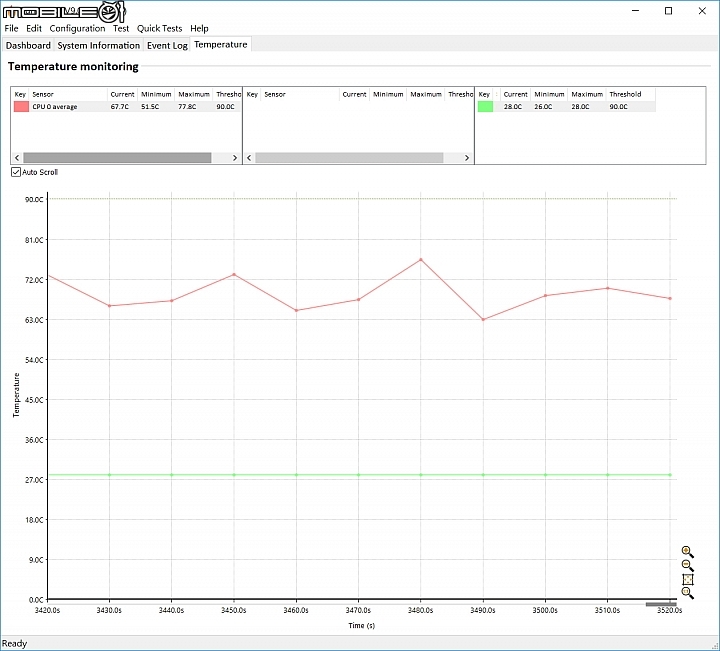Click the Maximum header in first table
The width and height of the screenshot is (720, 651).
194,94
